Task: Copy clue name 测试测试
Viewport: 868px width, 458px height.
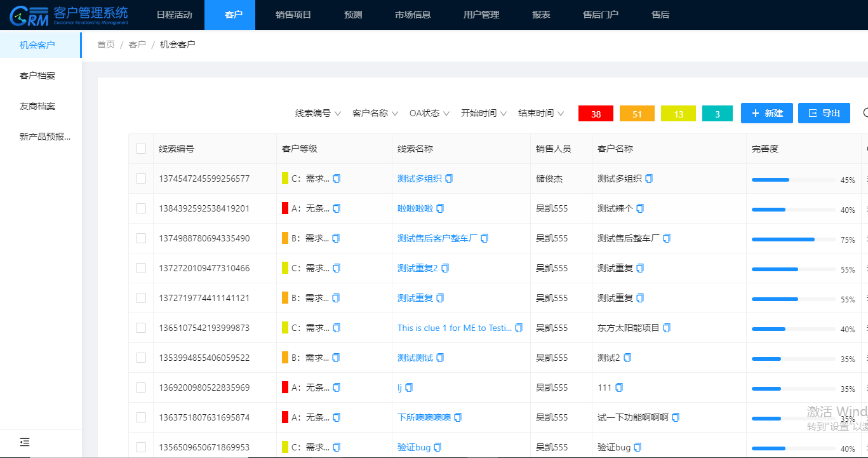Action: click(440, 358)
